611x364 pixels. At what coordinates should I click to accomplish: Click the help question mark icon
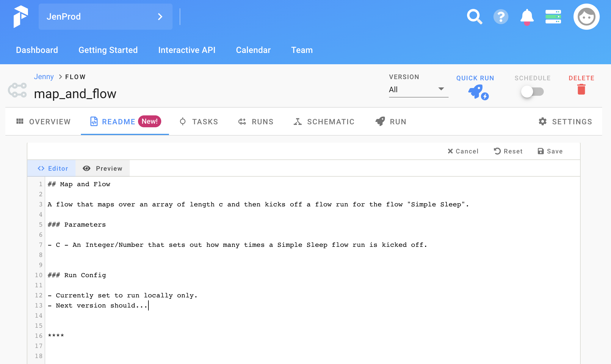click(501, 17)
